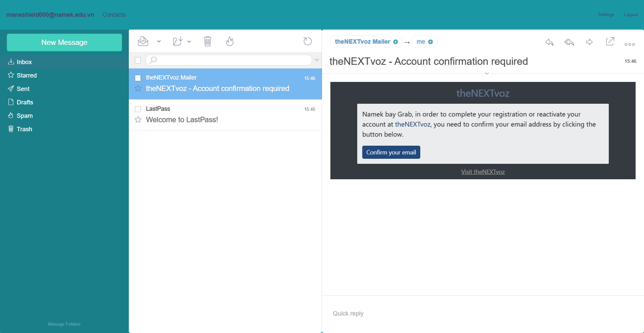
Task: Expand message header details chevron
Action: (487, 73)
